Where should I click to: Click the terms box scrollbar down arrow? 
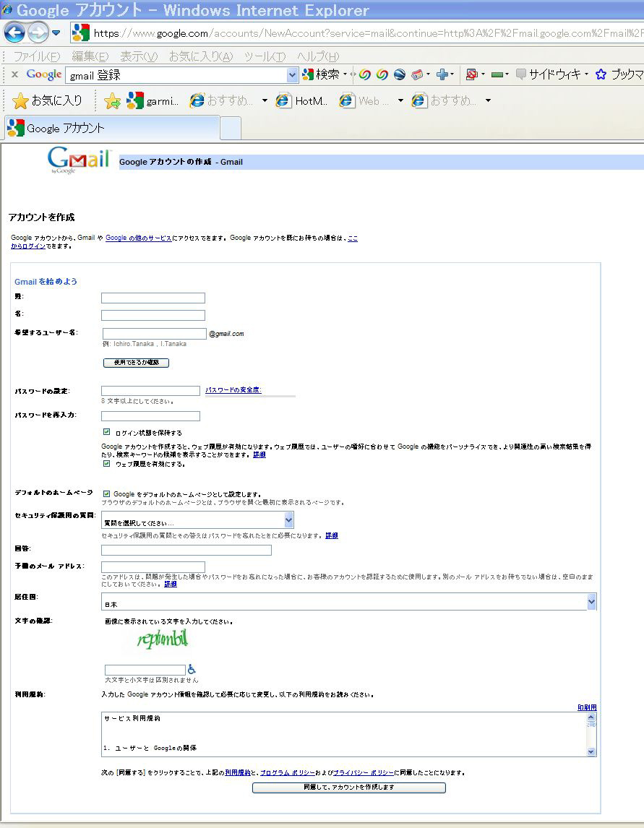(x=591, y=751)
